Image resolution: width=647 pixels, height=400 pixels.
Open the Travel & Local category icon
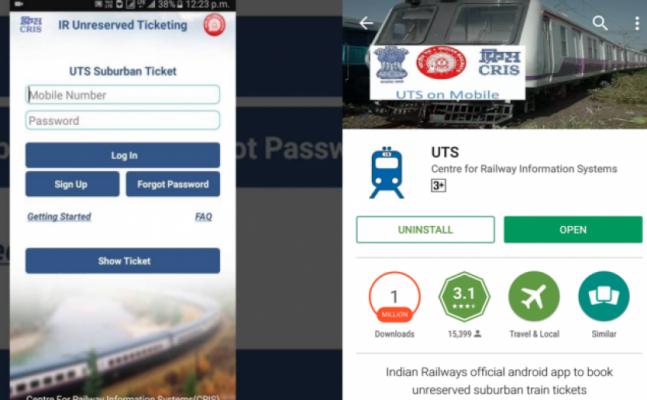(534, 297)
